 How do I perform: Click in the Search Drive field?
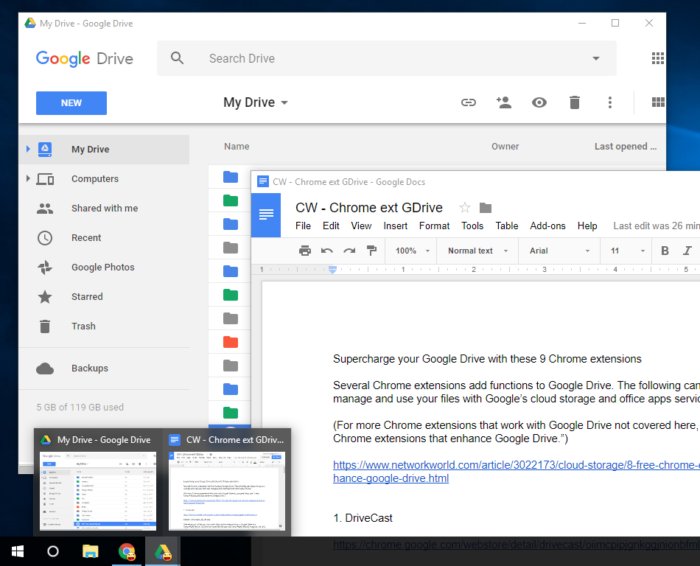(x=387, y=58)
